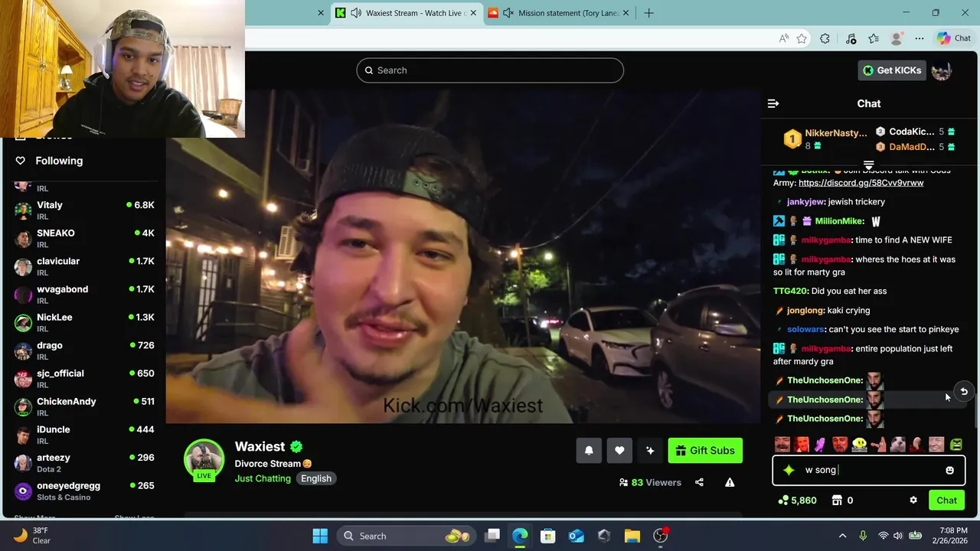Viewport: 980px width, 551px height.
Task: Click the Read aloud icon in address bar
Action: (x=783, y=38)
